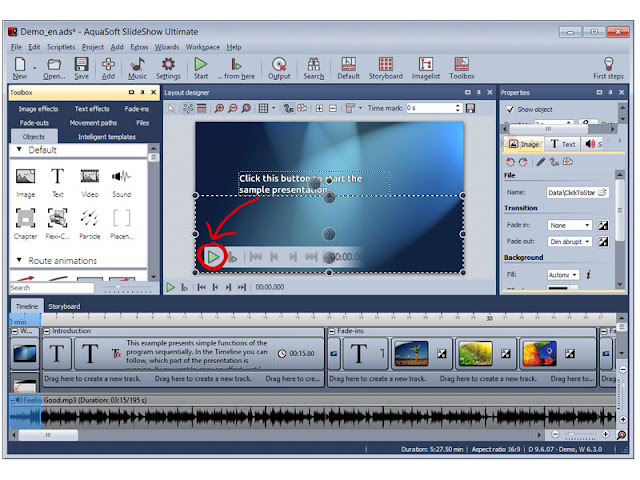Adjust the Time mark spinner arrows
640x480 pixels.
coord(458,108)
